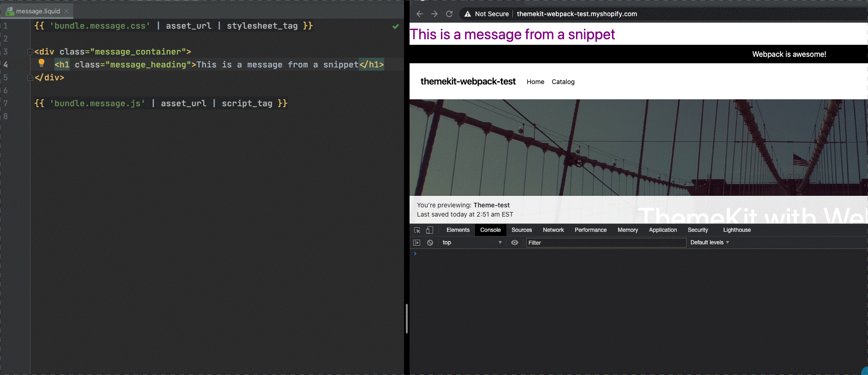Show the console sidebar panel
The width and height of the screenshot is (868, 375).
417,242
